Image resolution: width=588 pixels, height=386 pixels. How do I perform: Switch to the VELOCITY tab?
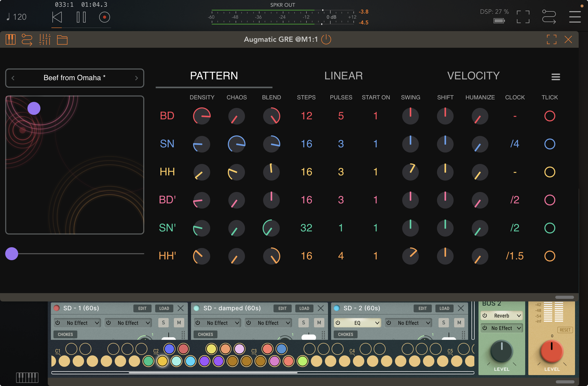(x=473, y=76)
